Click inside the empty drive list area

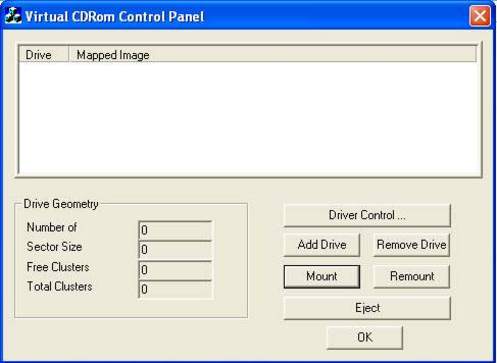point(250,117)
